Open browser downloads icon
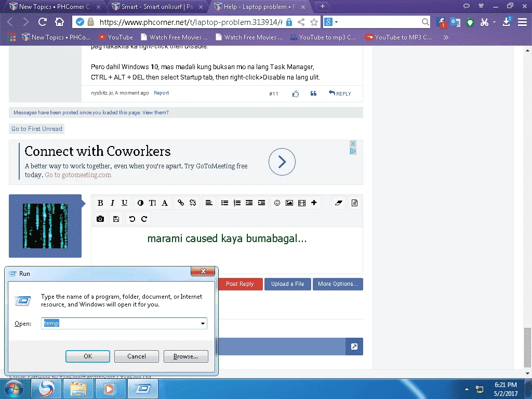Image resolution: width=532 pixels, height=399 pixels. pyautogui.click(x=507, y=22)
